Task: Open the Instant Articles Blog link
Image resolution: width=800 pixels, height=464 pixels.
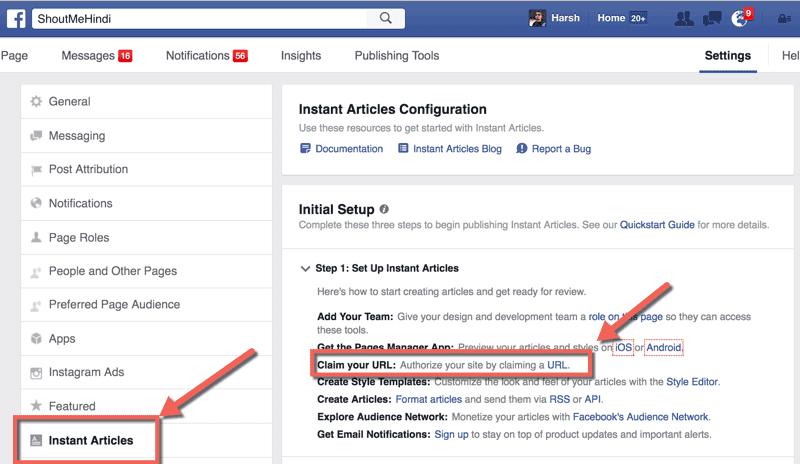Action: pyautogui.click(x=457, y=149)
